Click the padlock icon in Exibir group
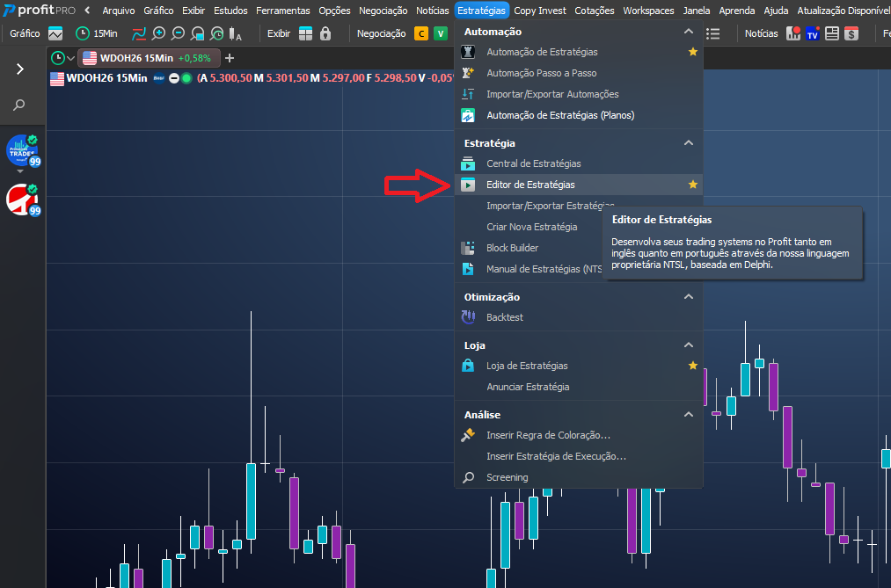 (325, 33)
